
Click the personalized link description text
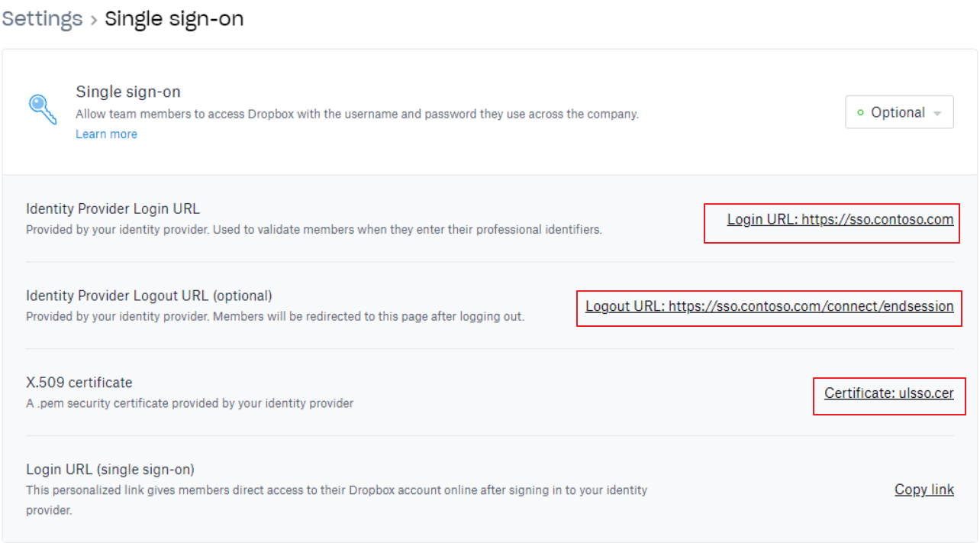[x=337, y=500]
